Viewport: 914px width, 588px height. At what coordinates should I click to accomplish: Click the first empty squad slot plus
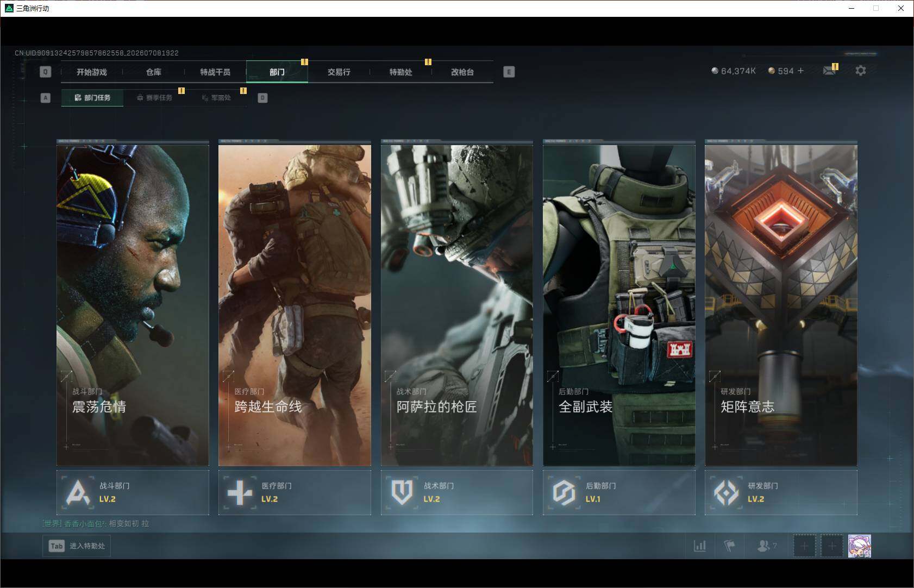click(x=804, y=546)
